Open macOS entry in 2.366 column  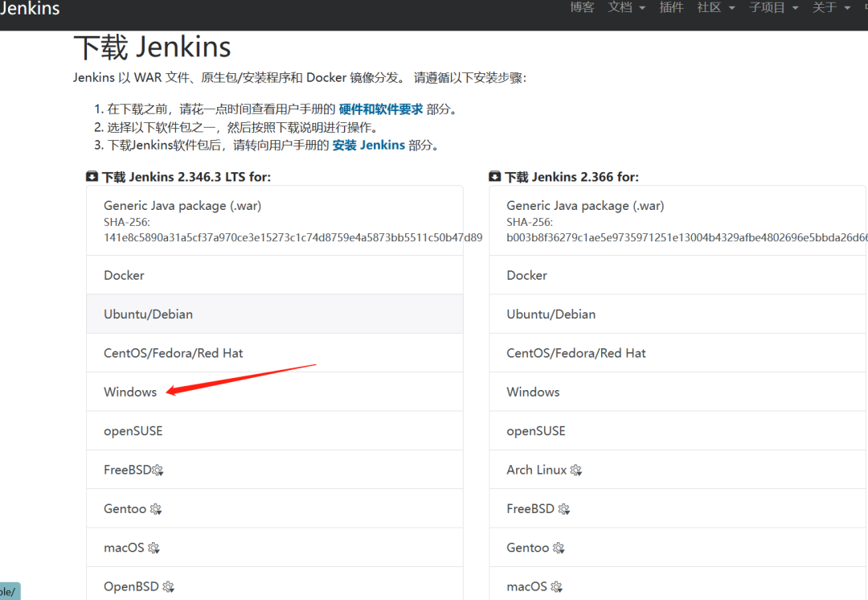click(x=678, y=584)
